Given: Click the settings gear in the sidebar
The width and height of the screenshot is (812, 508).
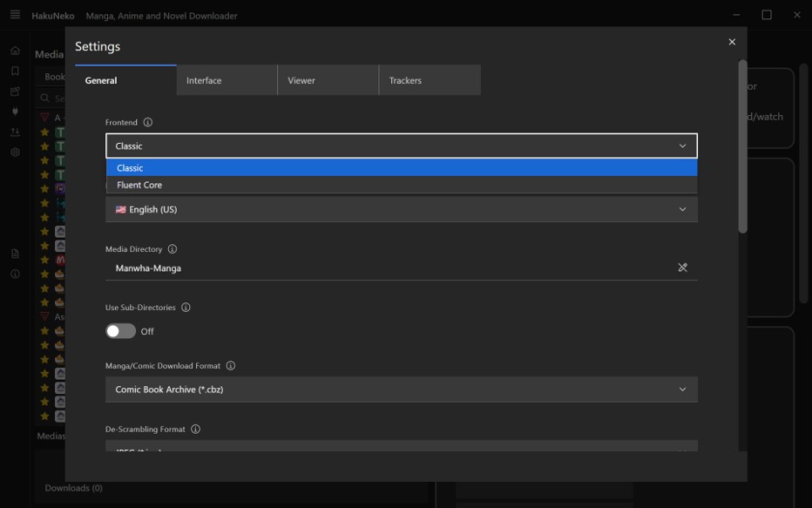Looking at the screenshot, I should (15, 152).
